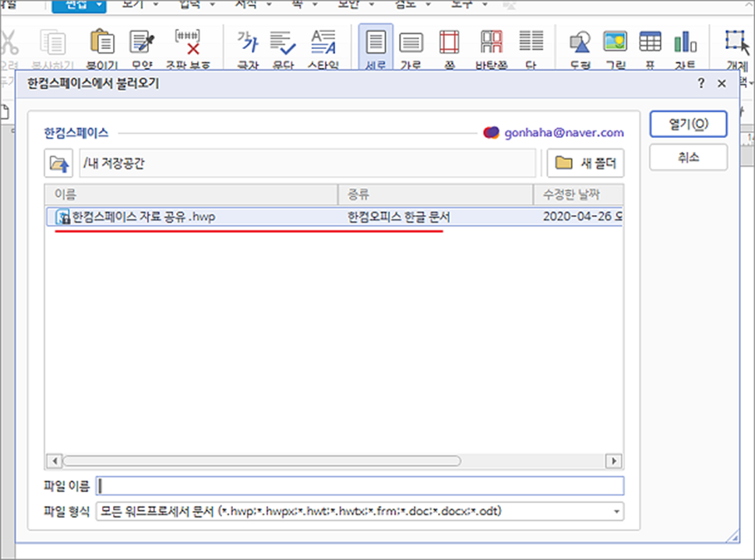
Task: Click the 열기(O) open button
Action: coord(688,125)
